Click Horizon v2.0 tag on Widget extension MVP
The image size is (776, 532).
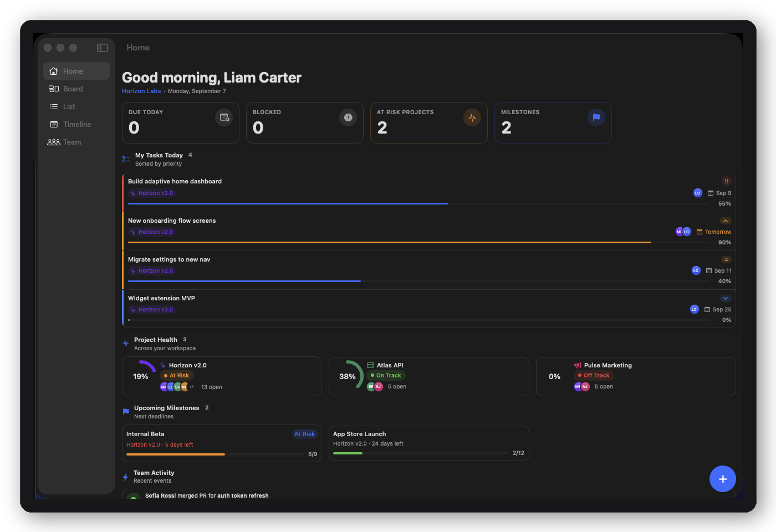152,310
